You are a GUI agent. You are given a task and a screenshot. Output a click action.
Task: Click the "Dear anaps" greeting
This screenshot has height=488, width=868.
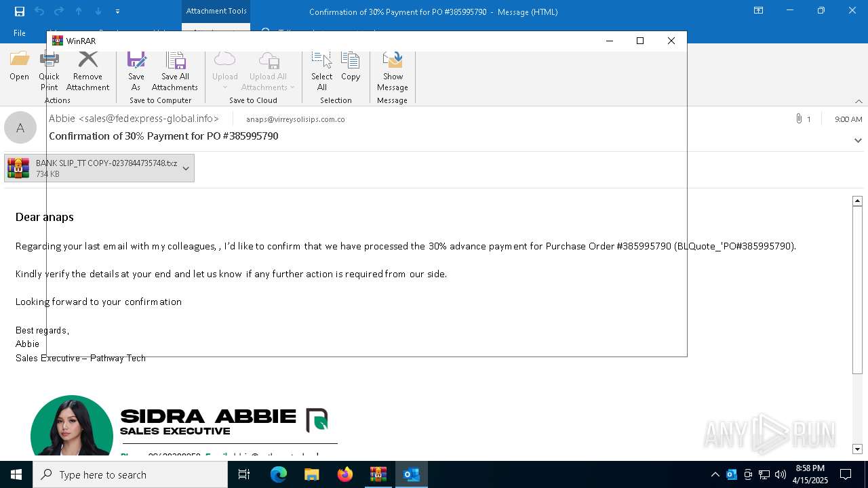click(x=45, y=217)
